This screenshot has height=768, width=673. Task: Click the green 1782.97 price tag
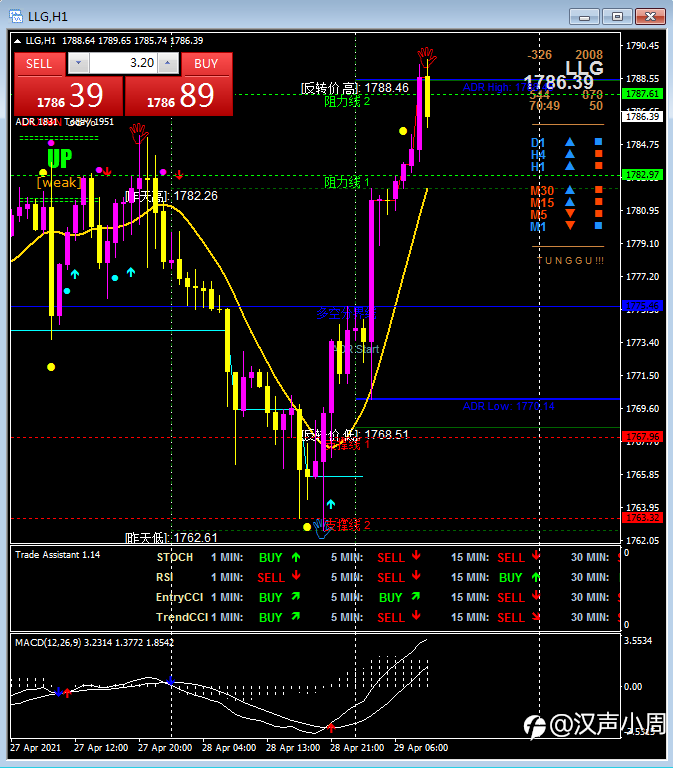pyautogui.click(x=642, y=175)
